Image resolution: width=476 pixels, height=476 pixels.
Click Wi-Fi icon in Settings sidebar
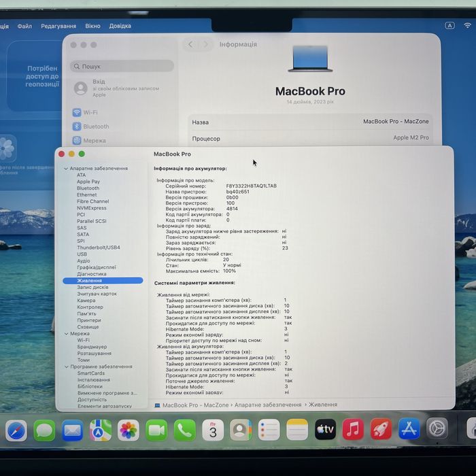76,112
